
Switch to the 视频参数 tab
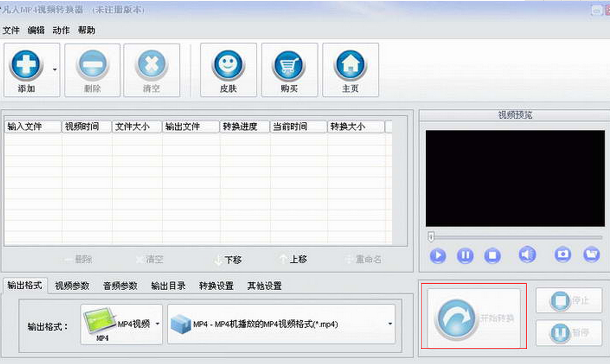click(x=72, y=286)
